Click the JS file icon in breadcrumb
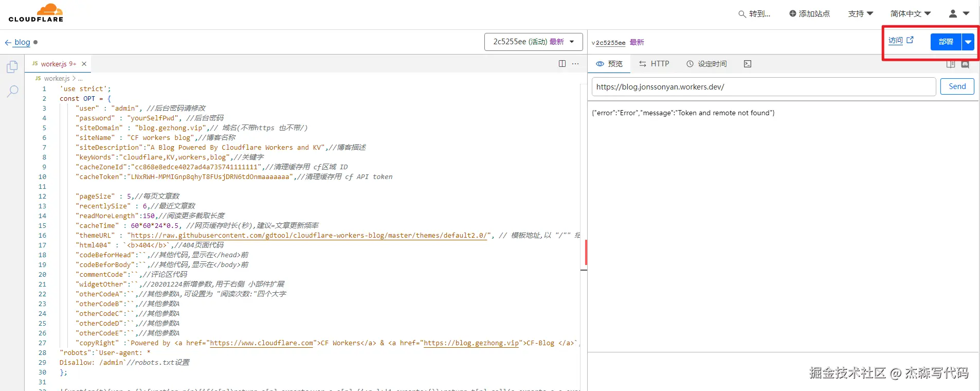 (38, 78)
